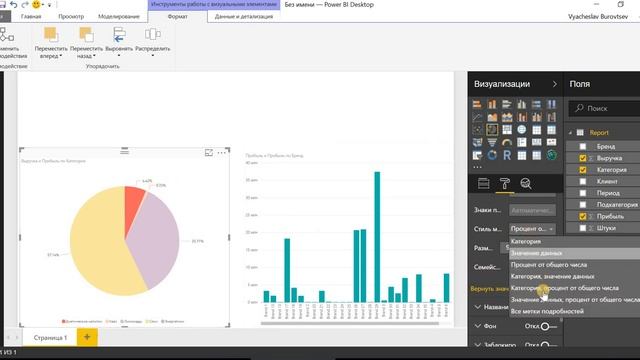Viewport: 640px width, 360px height.
Task: Select the stacked bar chart visual
Action: (x=477, y=104)
